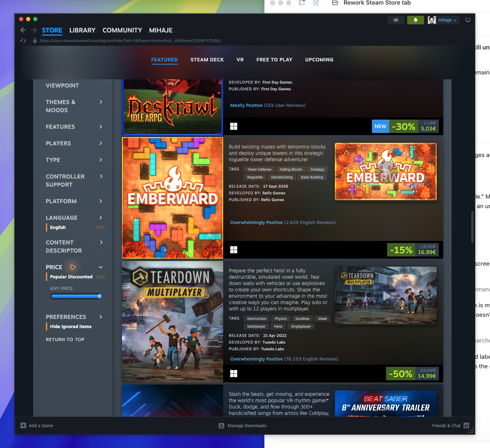Viewport: 490px width, 448px height.
Task: Open the Library menu
Action: tap(82, 30)
